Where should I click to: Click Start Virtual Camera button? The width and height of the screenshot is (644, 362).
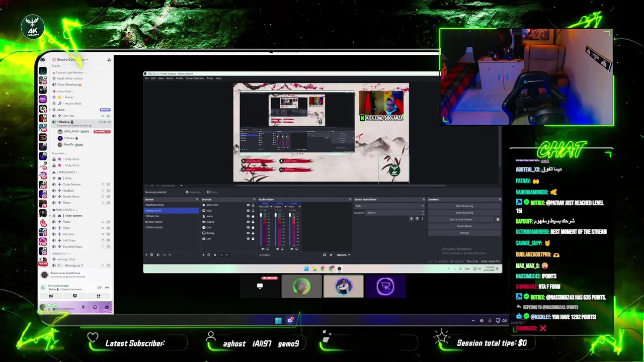[x=461, y=219]
